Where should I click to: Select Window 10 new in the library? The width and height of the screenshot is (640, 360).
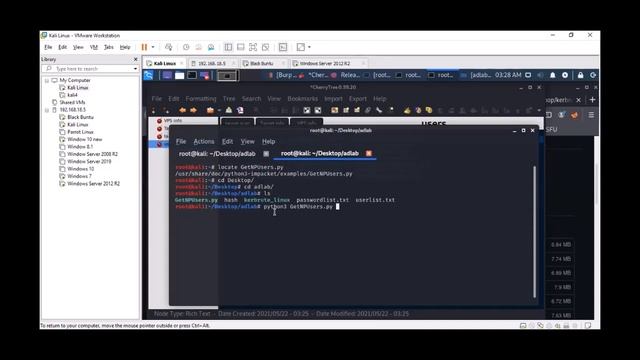84,139
